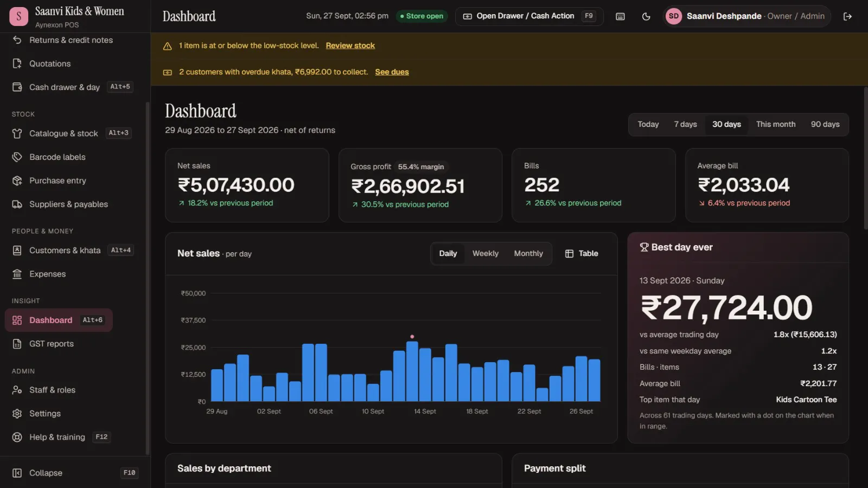Select the Monthly chart grouping
This screenshot has width=868, height=488.
pyautogui.click(x=528, y=254)
